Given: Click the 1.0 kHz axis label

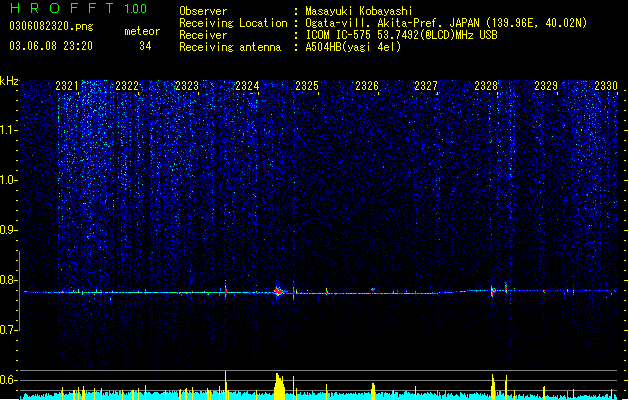Looking at the screenshot, I should pyautogui.click(x=8, y=180).
